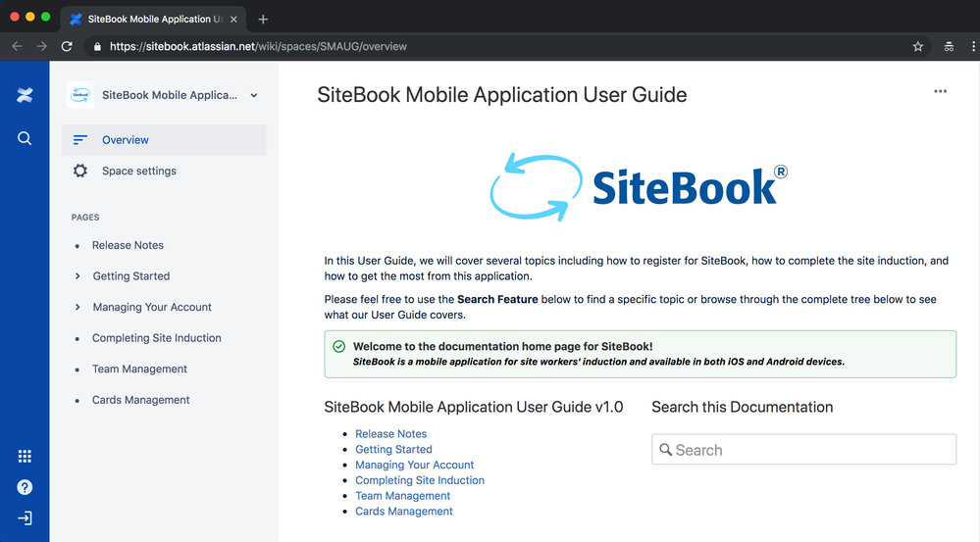Viewport: 980px width, 542px height.
Task: View site info via padlock icon
Action: coord(97,46)
